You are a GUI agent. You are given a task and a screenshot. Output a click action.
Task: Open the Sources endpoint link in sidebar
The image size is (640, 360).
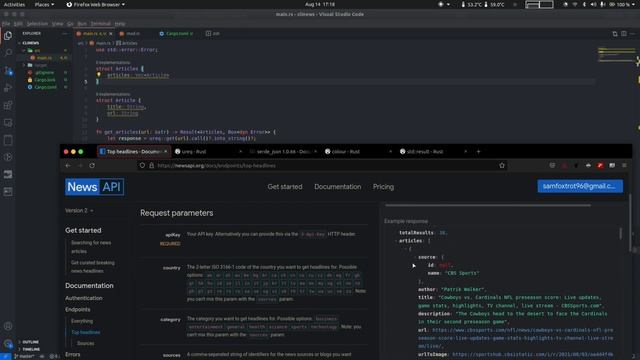click(x=86, y=343)
